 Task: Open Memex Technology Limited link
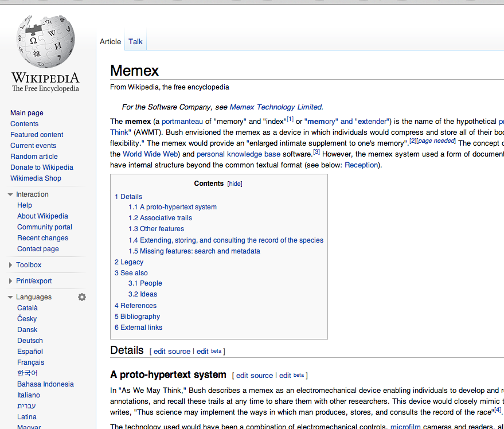point(276,107)
